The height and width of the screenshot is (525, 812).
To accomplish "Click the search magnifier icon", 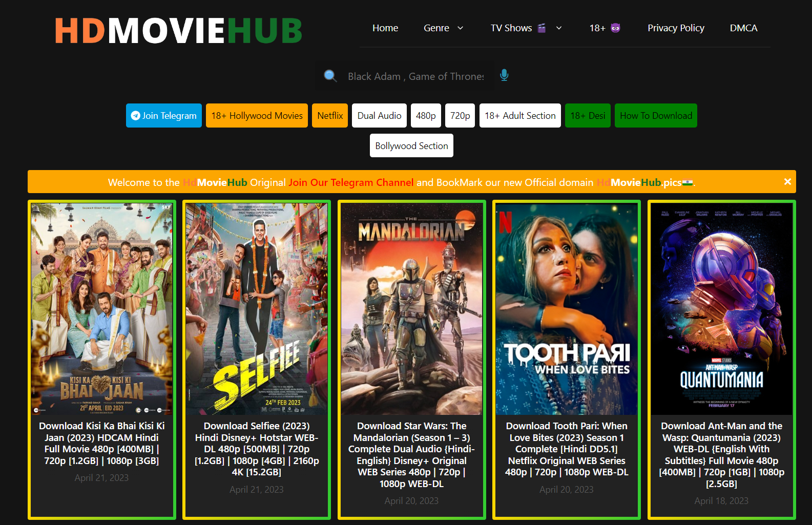I will click(x=330, y=76).
